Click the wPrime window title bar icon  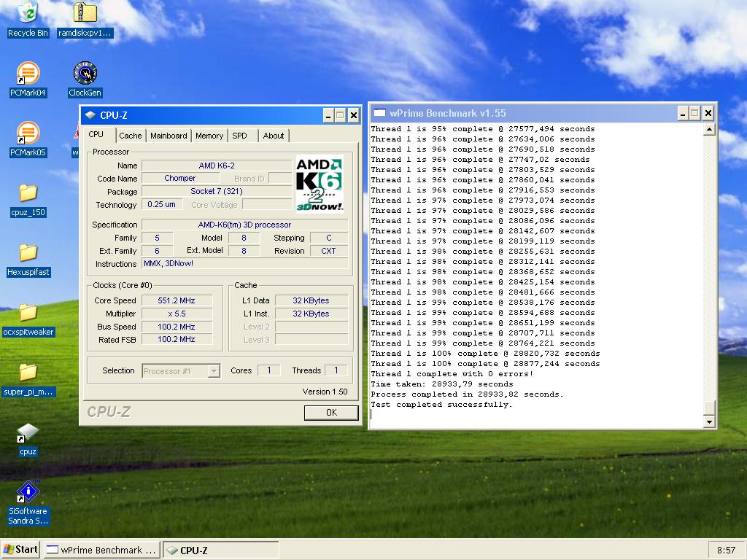click(379, 113)
